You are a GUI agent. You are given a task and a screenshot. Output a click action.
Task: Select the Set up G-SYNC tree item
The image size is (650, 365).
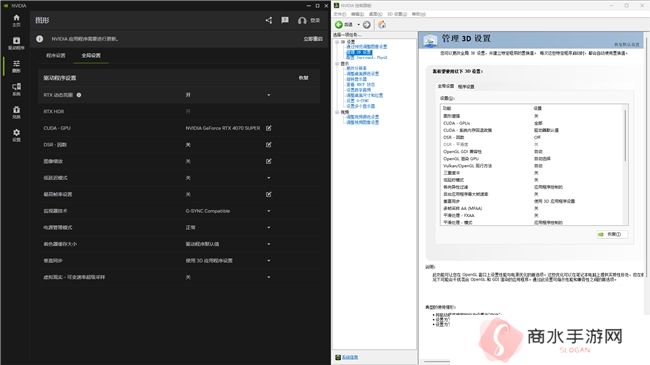pyautogui.click(x=357, y=101)
